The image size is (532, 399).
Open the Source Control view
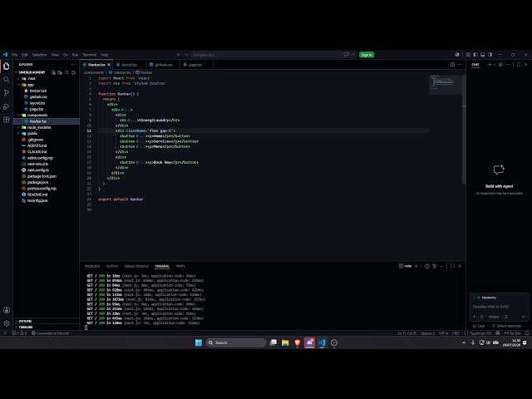[7, 93]
